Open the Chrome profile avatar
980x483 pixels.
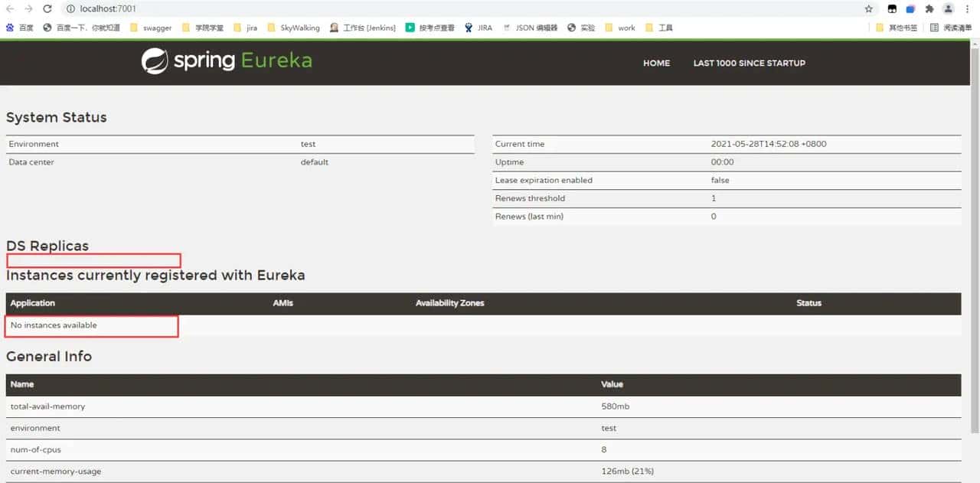click(x=949, y=9)
